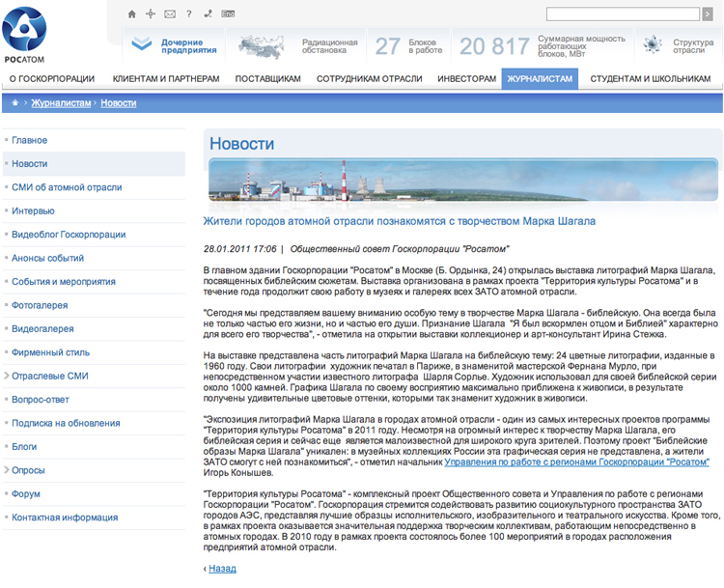The height and width of the screenshot is (588, 724).
Task: Click the Russia map icon
Action: coord(262,46)
